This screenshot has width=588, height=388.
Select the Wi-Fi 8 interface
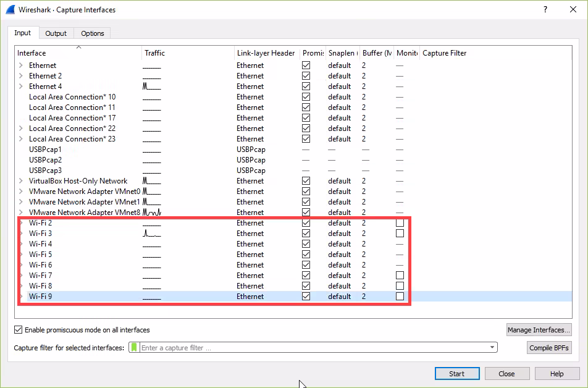tap(293, 286)
